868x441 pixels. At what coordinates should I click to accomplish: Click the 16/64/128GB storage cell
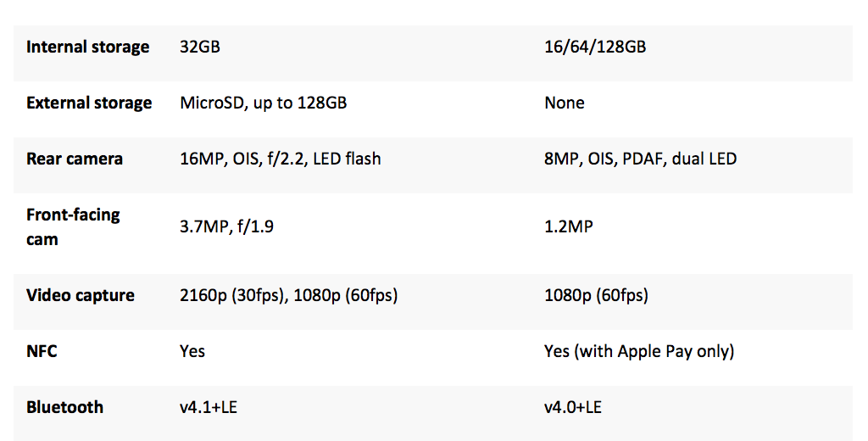(595, 47)
